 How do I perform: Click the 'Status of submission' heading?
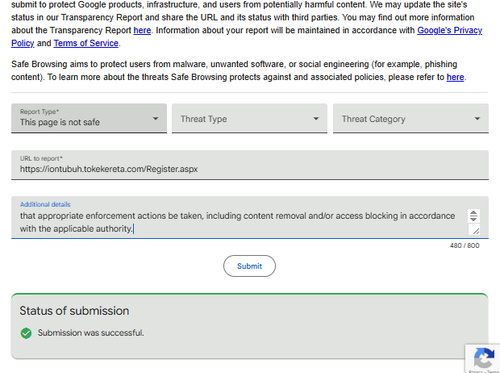(x=74, y=311)
